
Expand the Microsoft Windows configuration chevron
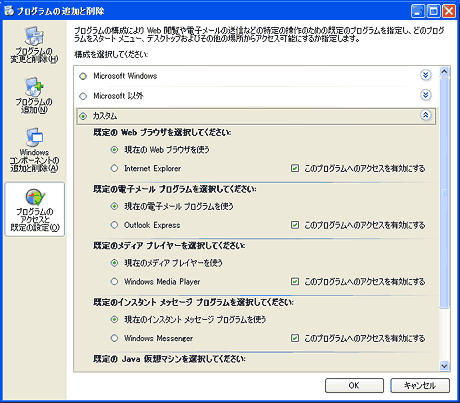coord(425,75)
